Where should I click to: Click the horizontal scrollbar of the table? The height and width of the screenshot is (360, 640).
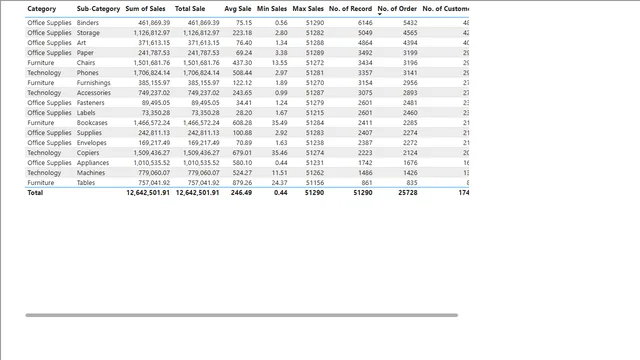(x=242, y=315)
